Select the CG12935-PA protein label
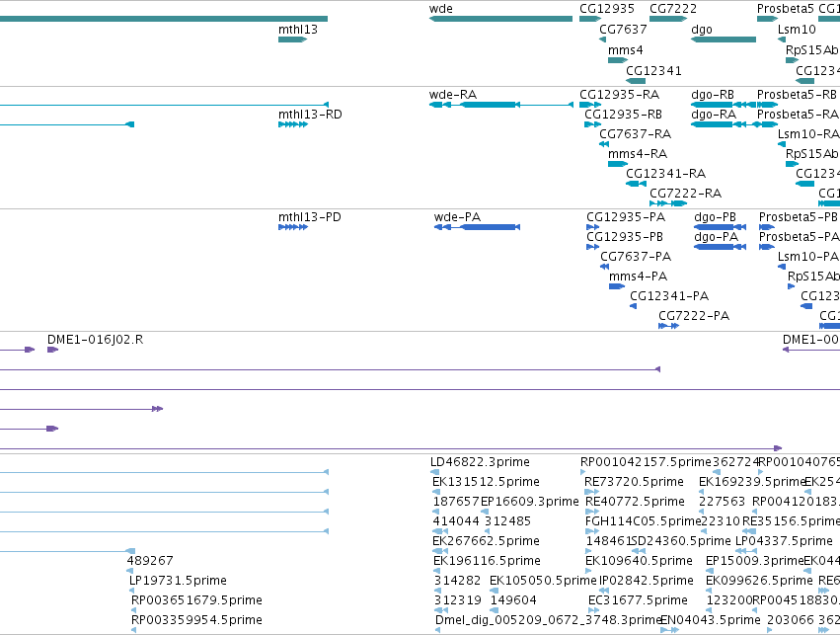 [x=626, y=217]
